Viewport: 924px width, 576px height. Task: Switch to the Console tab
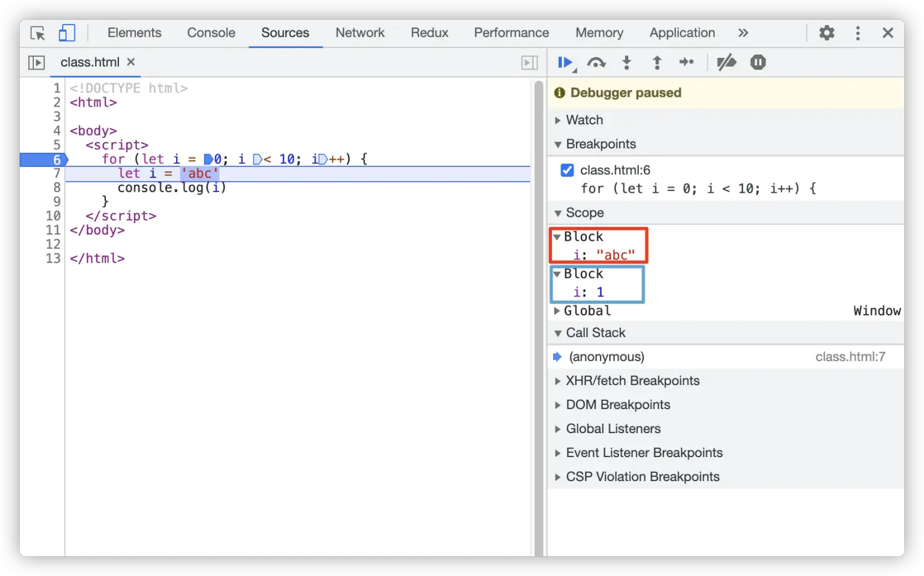[211, 33]
